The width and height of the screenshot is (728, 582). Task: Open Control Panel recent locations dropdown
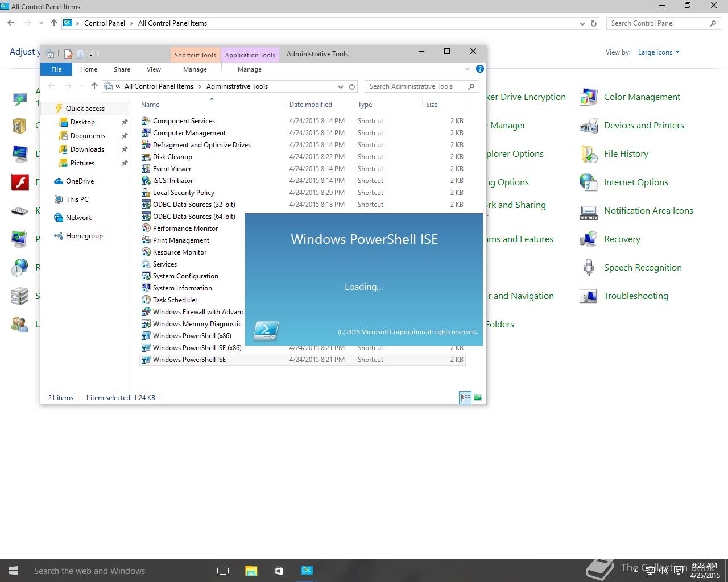click(41, 23)
